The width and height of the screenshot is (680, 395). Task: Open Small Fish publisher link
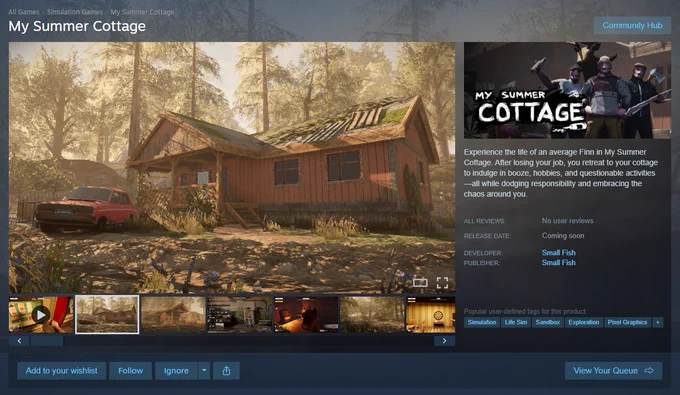tap(559, 263)
